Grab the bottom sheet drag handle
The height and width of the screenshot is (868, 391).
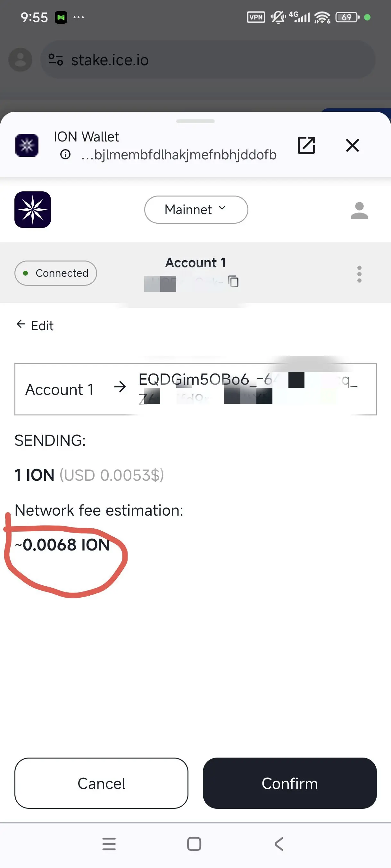pyautogui.click(x=195, y=121)
